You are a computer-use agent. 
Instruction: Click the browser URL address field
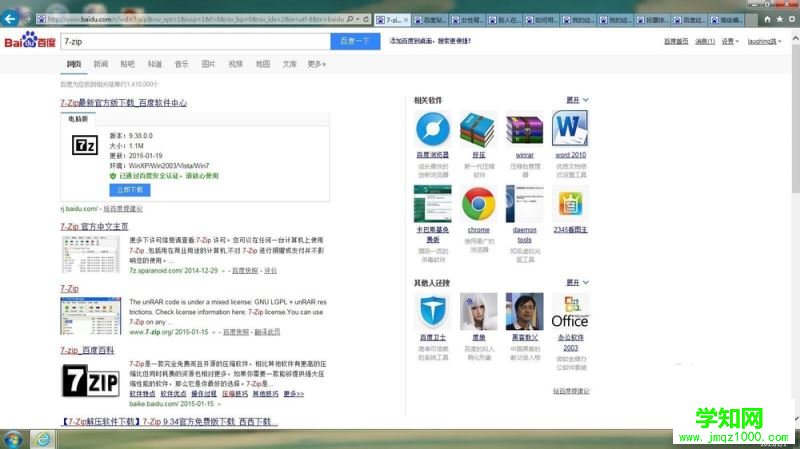coord(196,19)
